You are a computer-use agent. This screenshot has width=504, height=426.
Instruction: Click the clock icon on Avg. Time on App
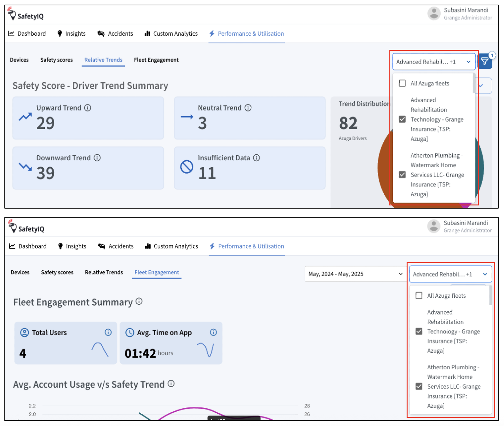tap(130, 332)
